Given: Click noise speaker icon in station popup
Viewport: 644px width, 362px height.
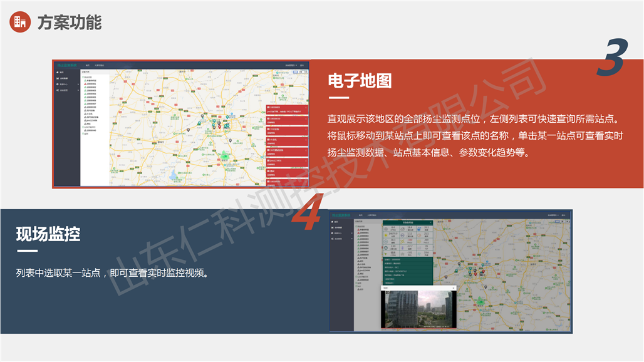Looking at the screenshot, I should coord(419,235).
